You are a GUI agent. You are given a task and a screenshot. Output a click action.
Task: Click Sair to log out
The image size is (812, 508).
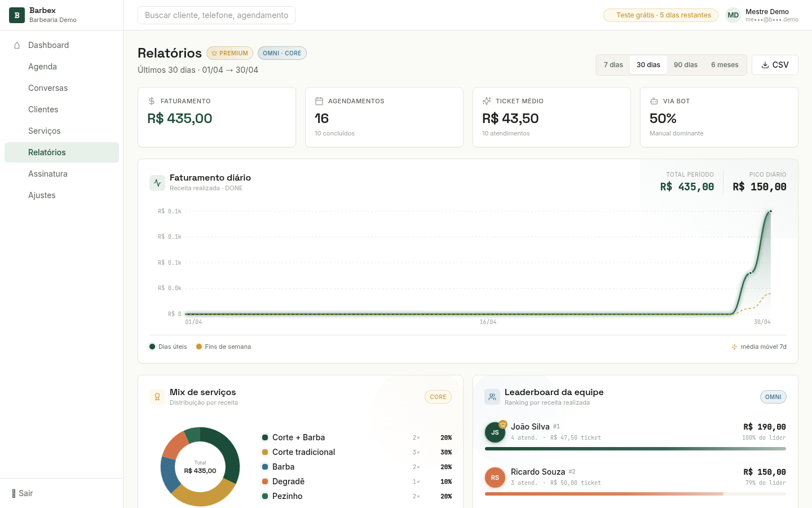(x=23, y=493)
